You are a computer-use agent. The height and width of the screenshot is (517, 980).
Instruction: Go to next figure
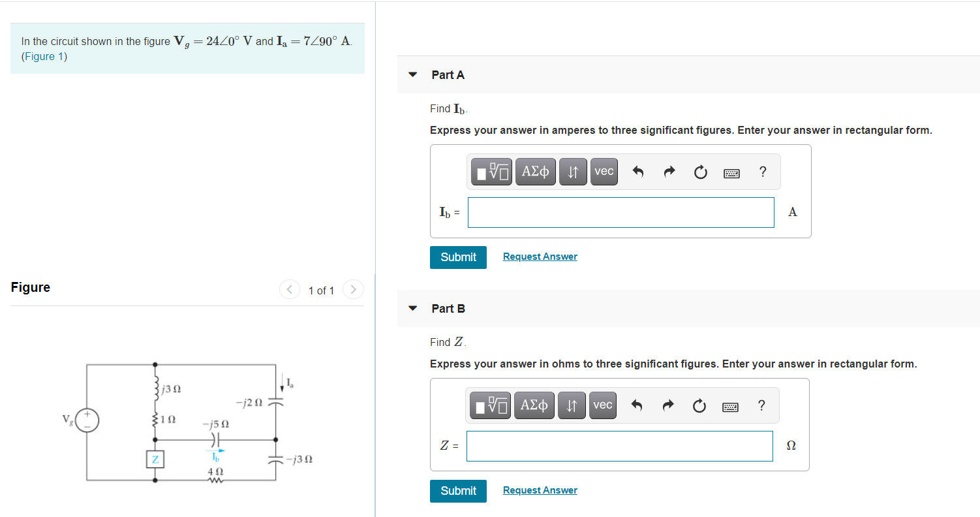tap(353, 289)
